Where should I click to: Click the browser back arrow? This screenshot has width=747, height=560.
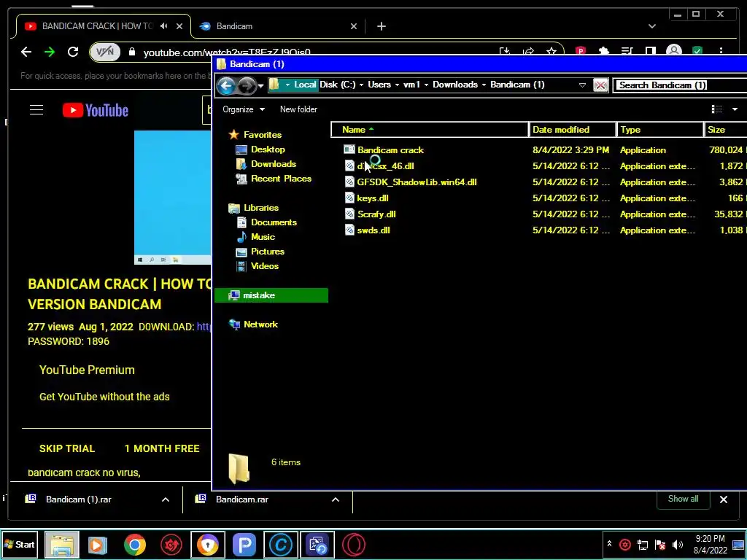point(26,52)
